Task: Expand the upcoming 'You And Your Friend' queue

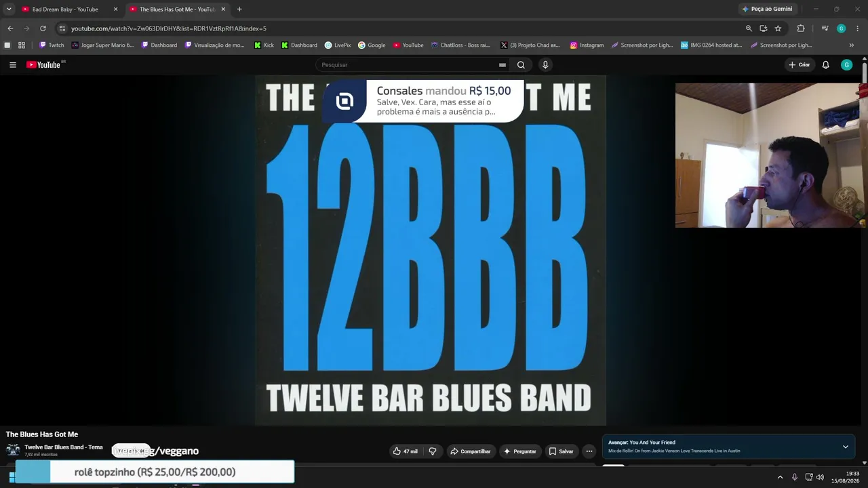Action: click(846, 447)
